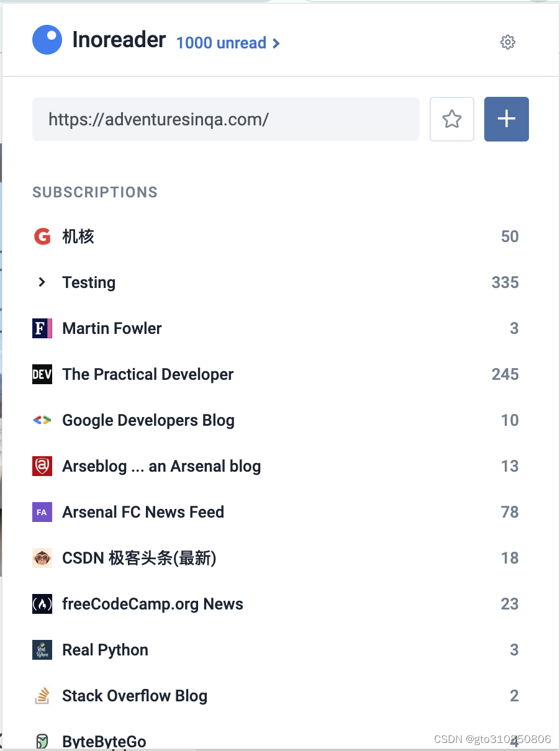Click the feed URL input field

pos(226,119)
